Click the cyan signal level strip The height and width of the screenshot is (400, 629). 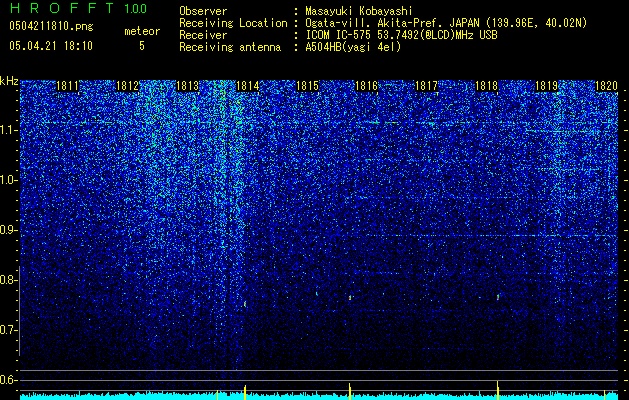pos(319,397)
